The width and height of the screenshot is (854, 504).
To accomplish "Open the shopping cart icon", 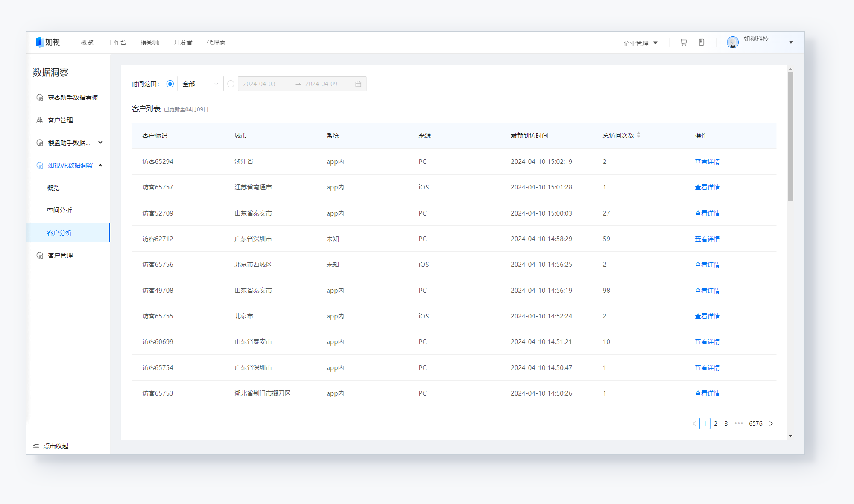I will coord(684,42).
